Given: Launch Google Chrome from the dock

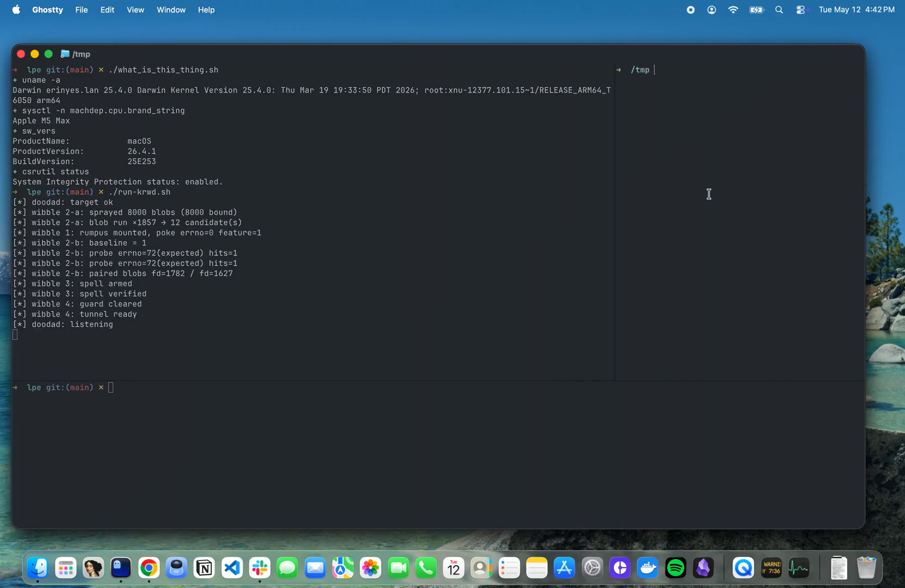Looking at the screenshot, I should [149, 568].
